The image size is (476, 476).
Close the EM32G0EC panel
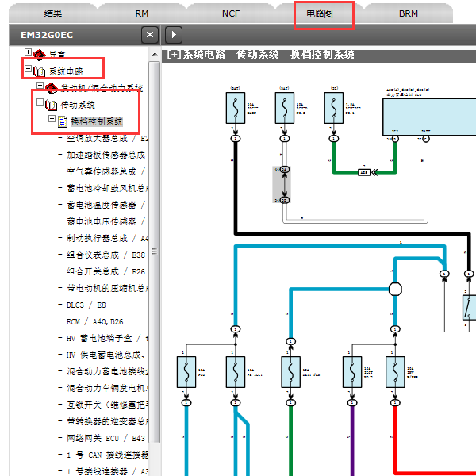[150, 35]
